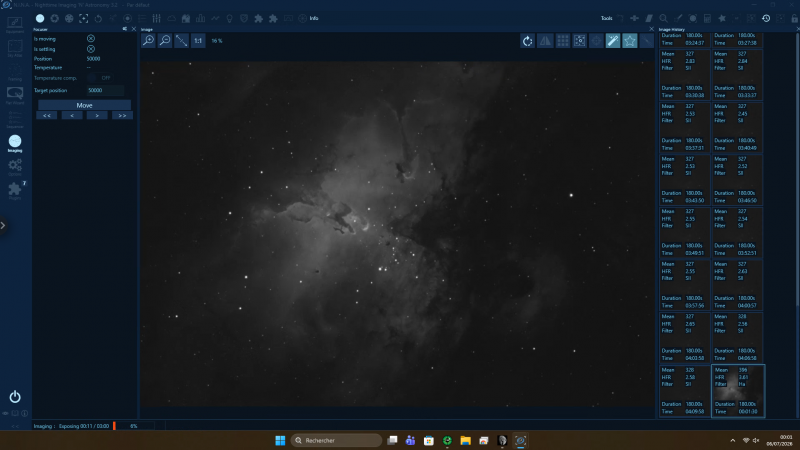This screenshot has width=800, height=450.
Task: Open the Image History panel via clock icon
Action: (766, 18)
